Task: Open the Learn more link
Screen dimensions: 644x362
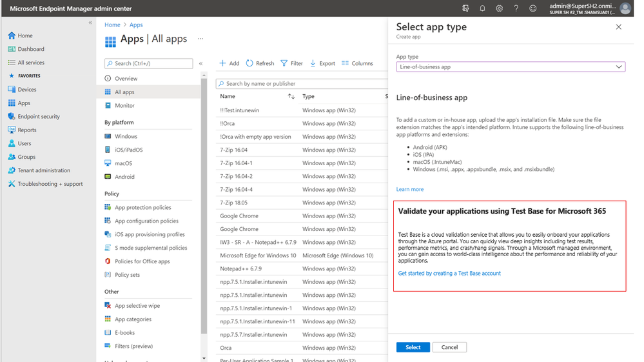Action: [409, 189]
